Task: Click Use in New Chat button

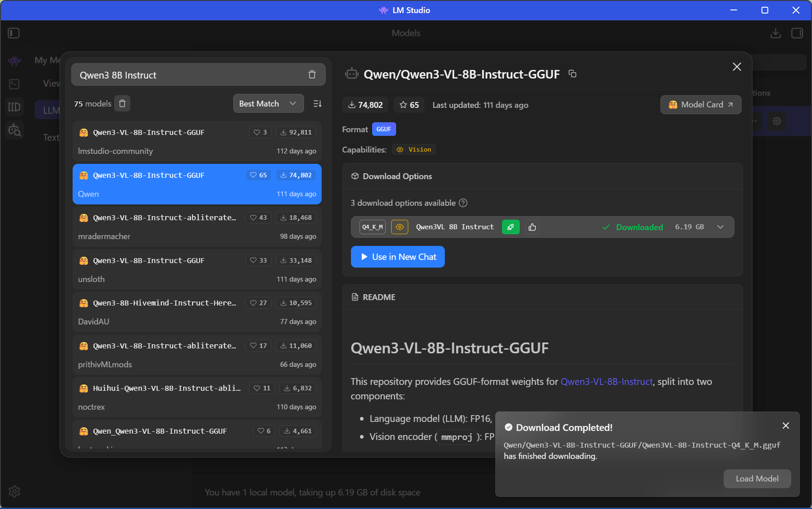Action: click(x=397, y=257)
